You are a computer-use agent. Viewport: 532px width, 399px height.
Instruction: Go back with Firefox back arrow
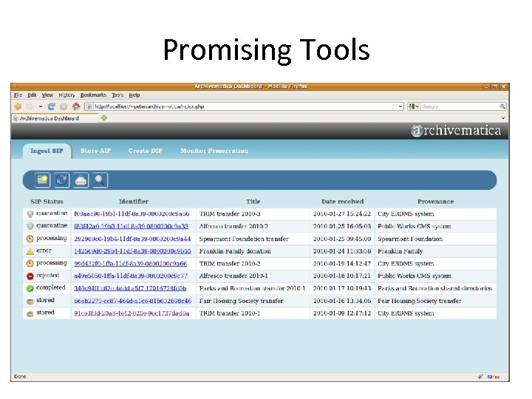18,106
